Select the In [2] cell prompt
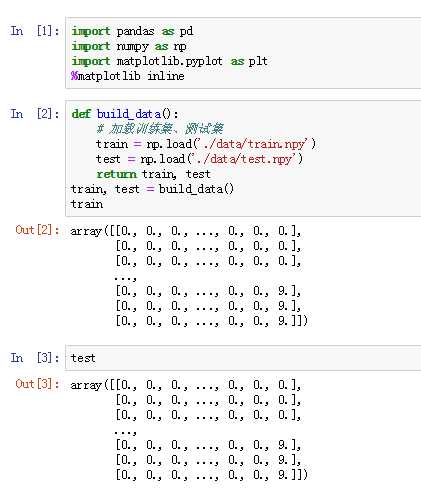 click(x=35, y=114)
